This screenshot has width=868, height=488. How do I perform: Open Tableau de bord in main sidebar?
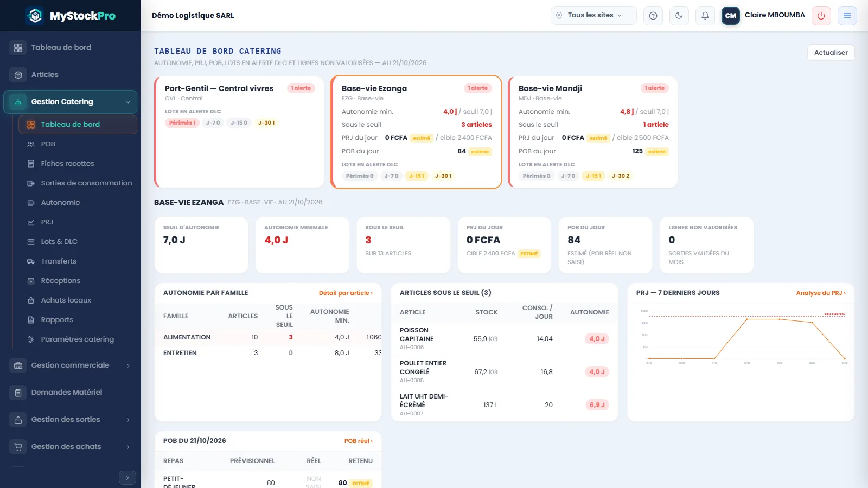click(x=70, y=48)
